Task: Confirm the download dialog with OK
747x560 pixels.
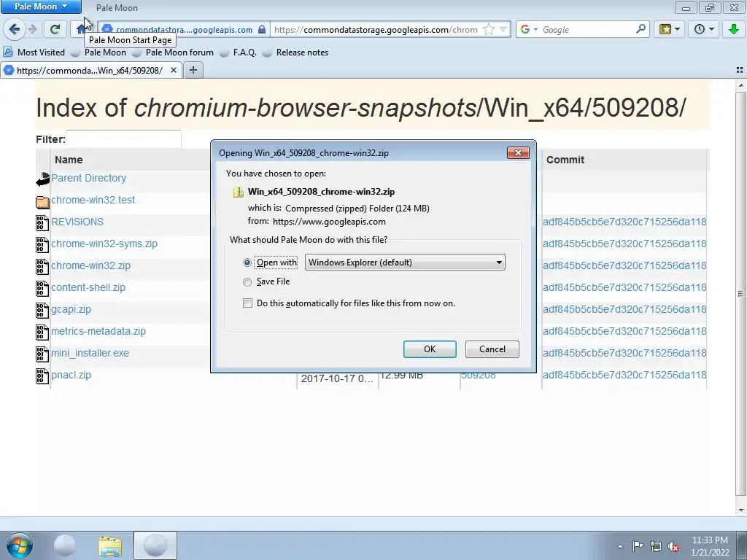Action: [x=430, y=349]
